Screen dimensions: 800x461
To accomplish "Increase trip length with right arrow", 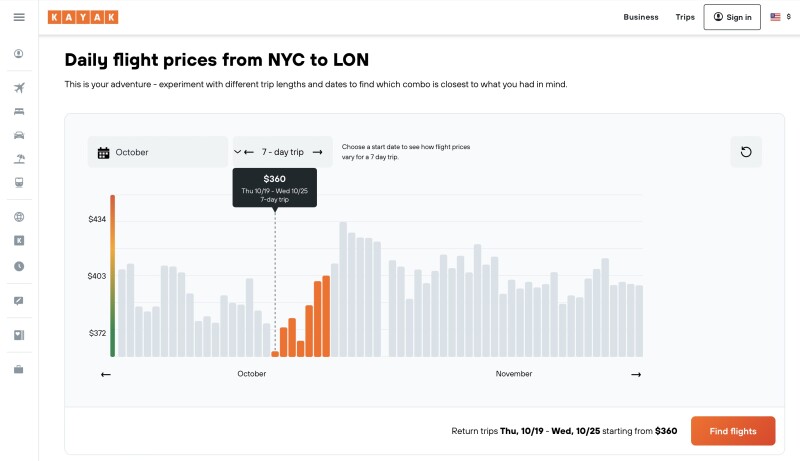I will 317,152.
